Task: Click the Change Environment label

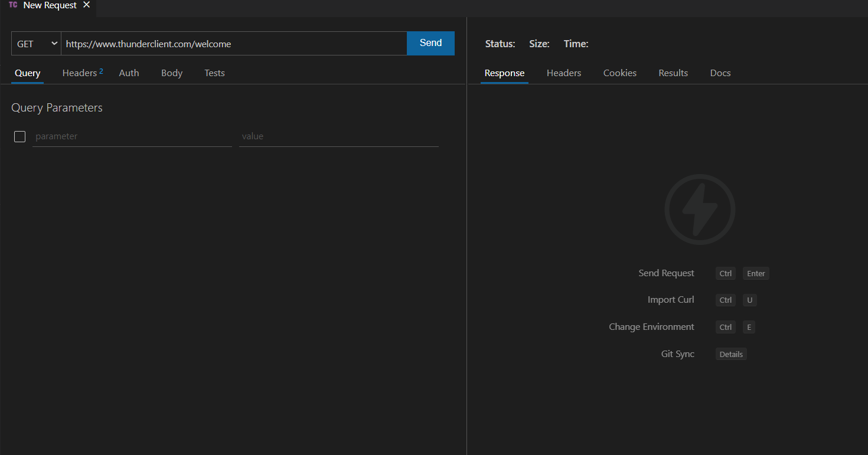Action: coord(651,327)
